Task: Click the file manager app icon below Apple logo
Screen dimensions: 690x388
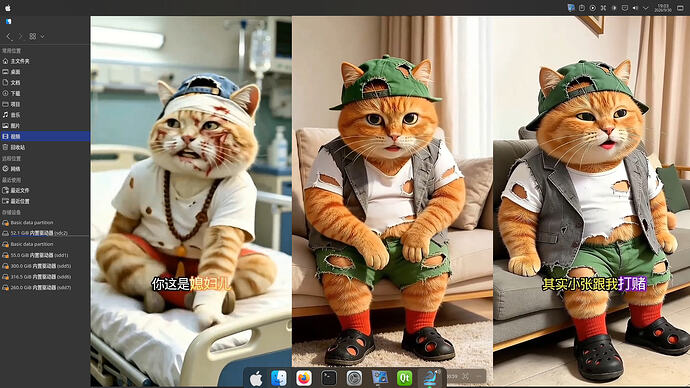Action: [8, 21]
